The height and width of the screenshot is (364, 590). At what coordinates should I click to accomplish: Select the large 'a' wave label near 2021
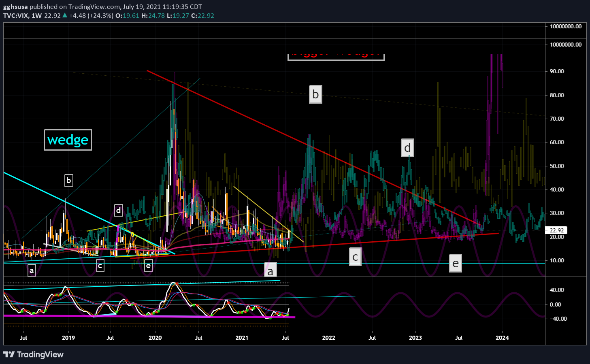tap(271, 270)
